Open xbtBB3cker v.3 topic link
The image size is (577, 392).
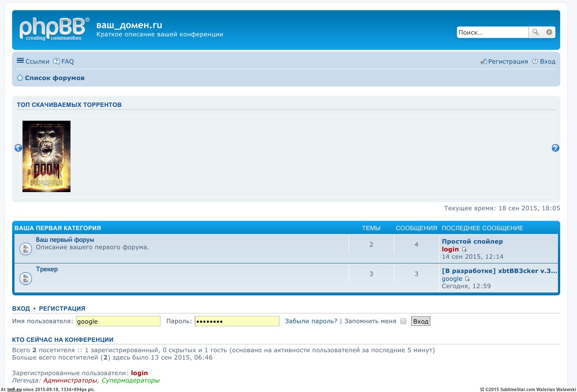point(500,271)
